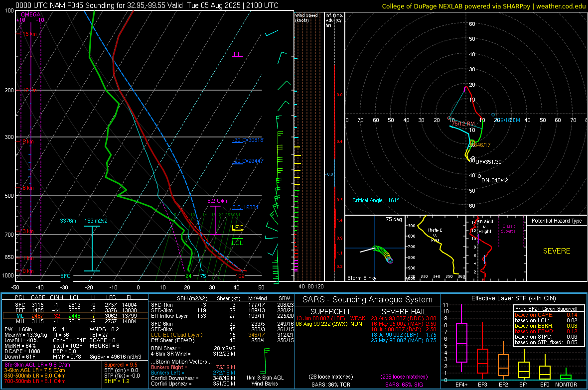The height and width of the screenshot is (390, 588).
Task: Click the -30 C=30818' height label
Action: coord(248,140)
